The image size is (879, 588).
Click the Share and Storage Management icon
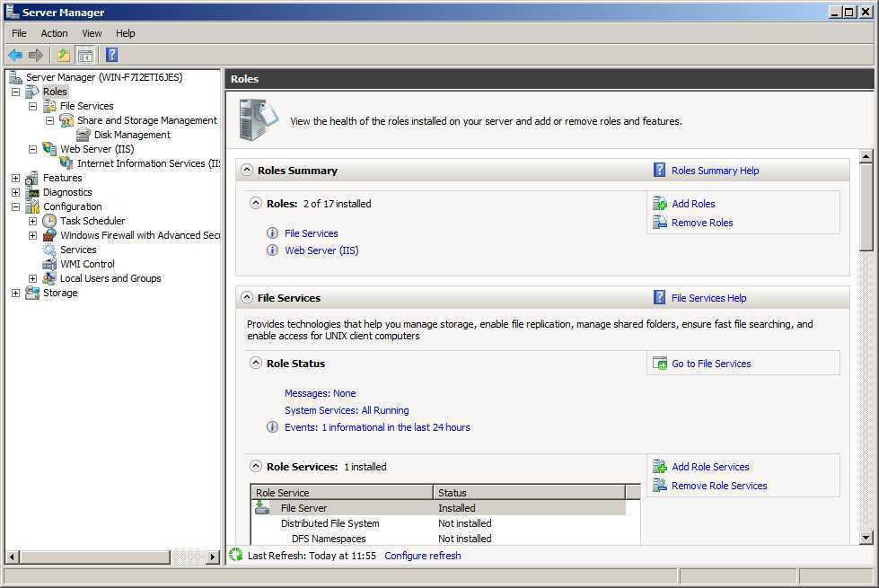[66, 120]
